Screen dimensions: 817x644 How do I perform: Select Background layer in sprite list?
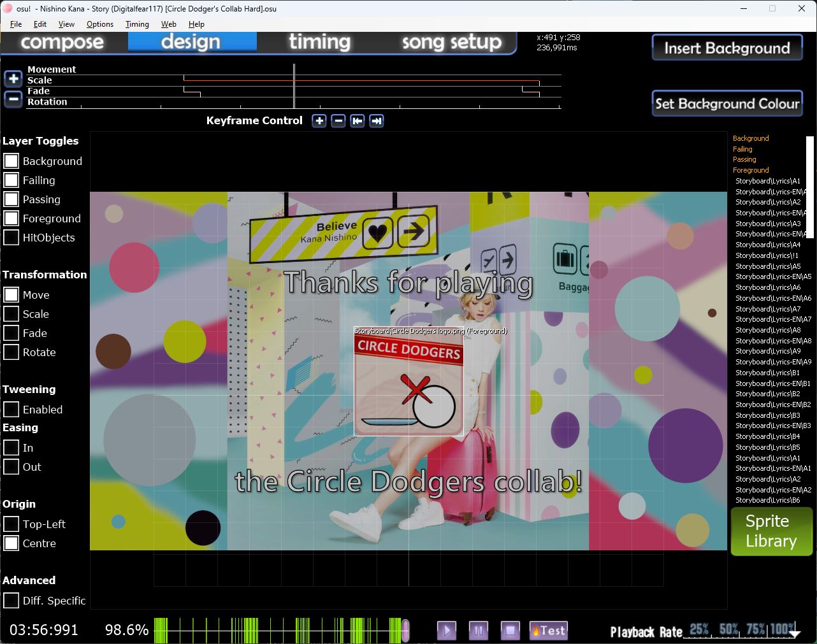[751, 138]
